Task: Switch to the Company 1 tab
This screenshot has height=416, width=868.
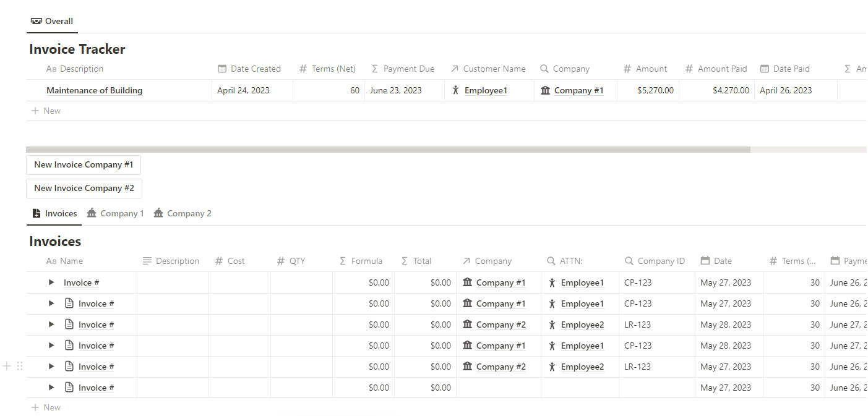Action: [x=115, y=213]
